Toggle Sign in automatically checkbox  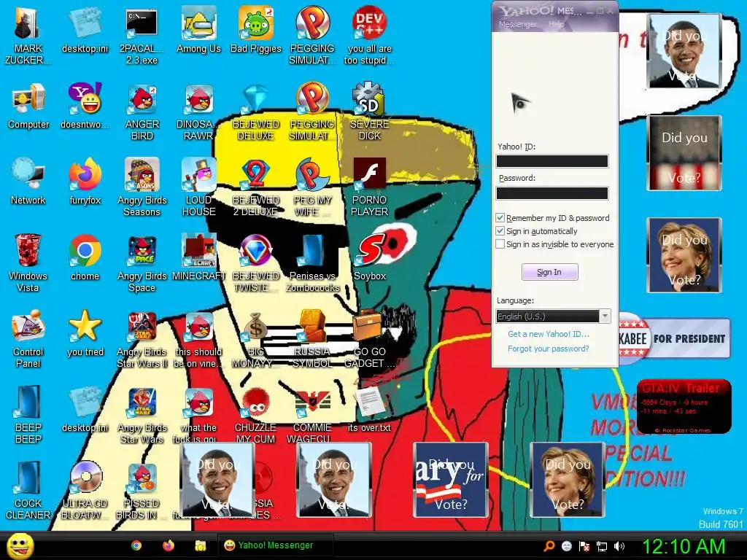[500, 231]
